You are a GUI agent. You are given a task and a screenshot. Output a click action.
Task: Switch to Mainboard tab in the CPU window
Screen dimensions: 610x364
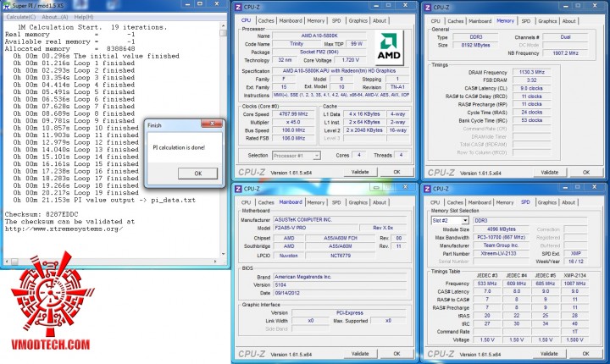291,20
